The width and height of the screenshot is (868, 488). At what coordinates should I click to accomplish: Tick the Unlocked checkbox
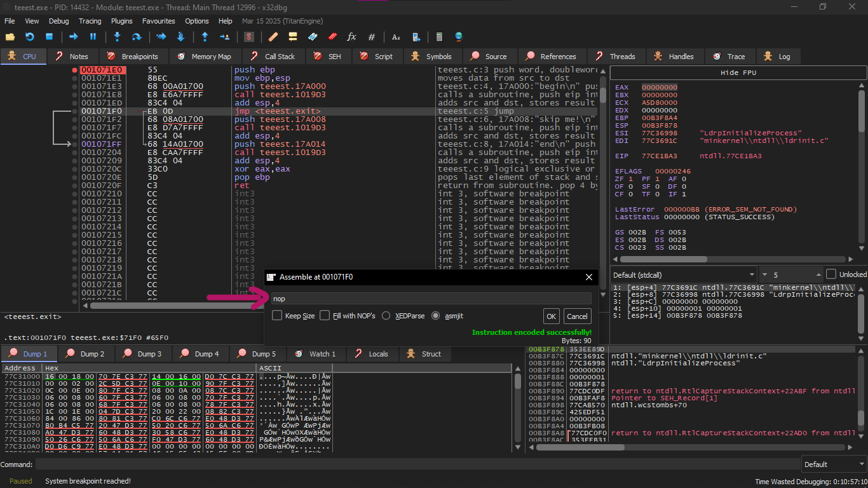(x=831, y=274)
